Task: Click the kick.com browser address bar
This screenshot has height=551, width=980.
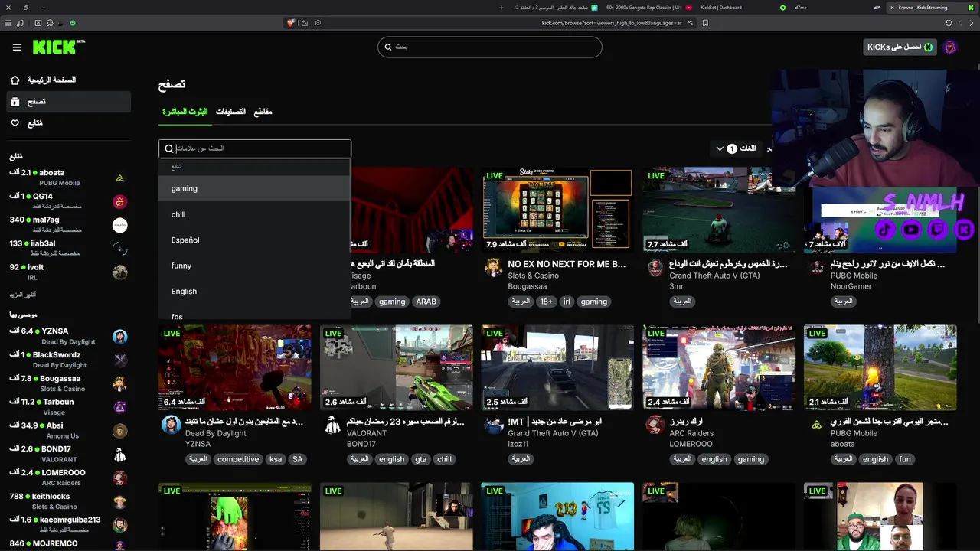Action: tap(612, 23)
